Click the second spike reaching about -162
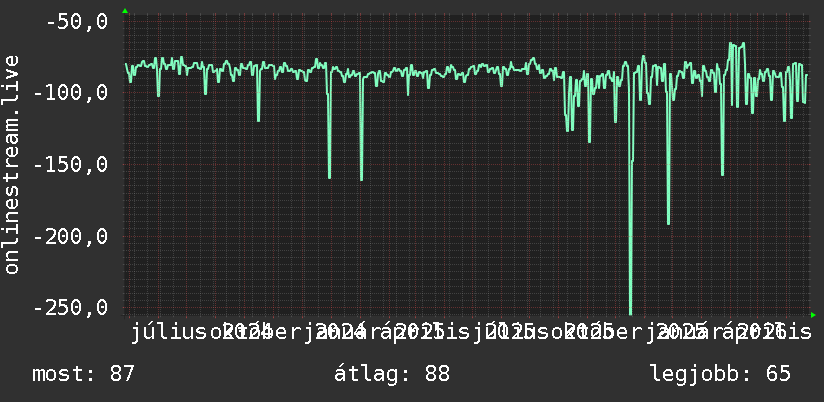Screen dimensions: 824x402 pos(362,178)
